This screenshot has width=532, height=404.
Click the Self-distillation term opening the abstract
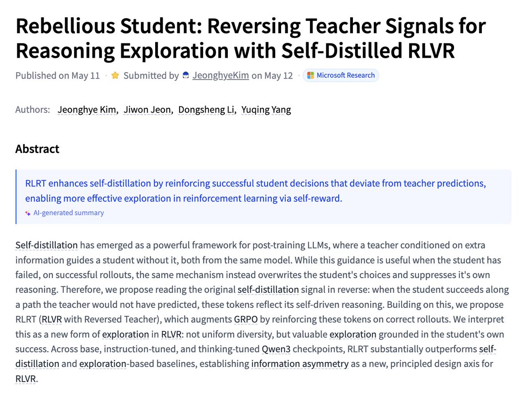pos(47,245)
